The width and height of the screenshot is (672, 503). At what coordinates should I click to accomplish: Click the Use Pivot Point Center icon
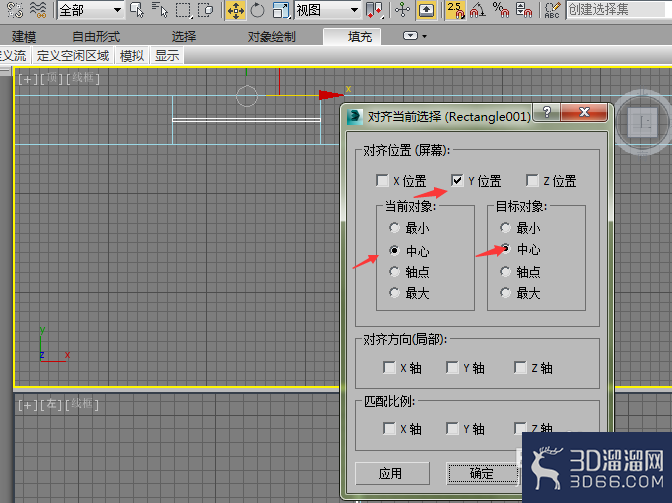[375, 10]
